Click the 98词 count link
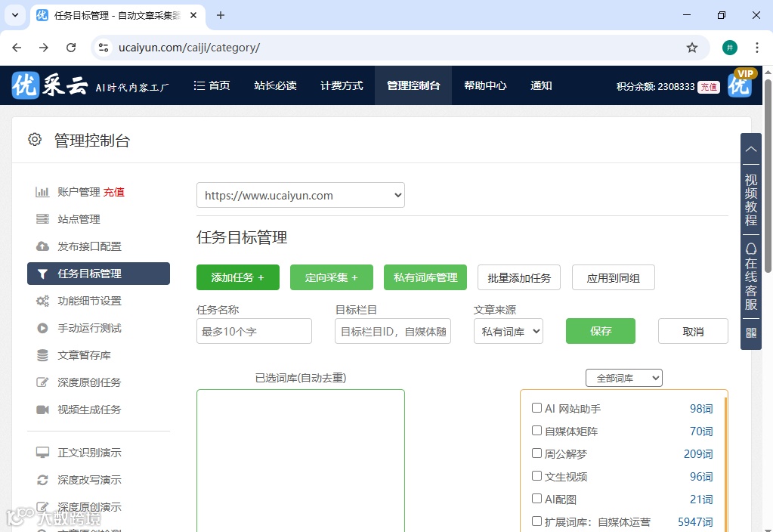Image resolution: width=773 pixels, height=532 pixels. [x=701, y=409]
